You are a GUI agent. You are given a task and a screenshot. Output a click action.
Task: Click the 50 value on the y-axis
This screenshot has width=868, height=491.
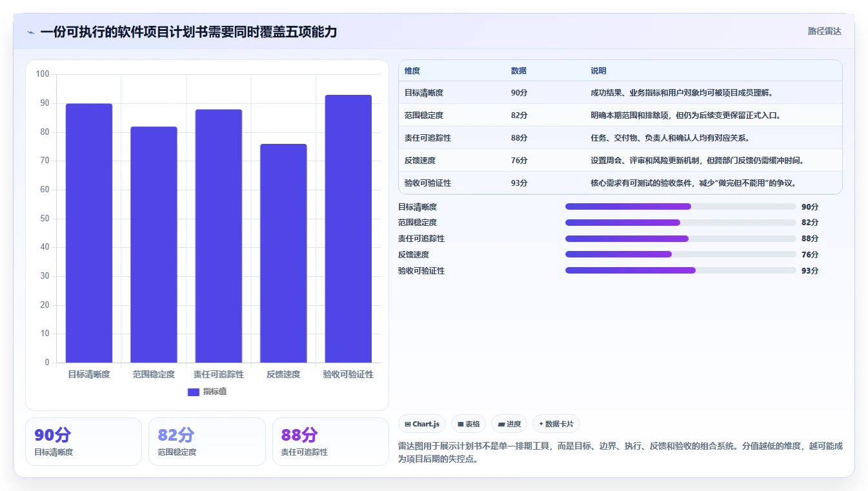pyautogui.click(x=45, y=219)
